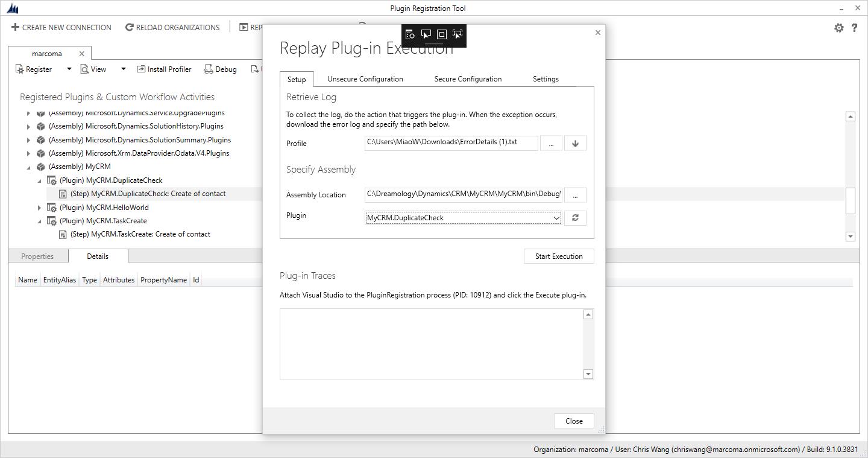Open settings gear in top right

point(838,28)
